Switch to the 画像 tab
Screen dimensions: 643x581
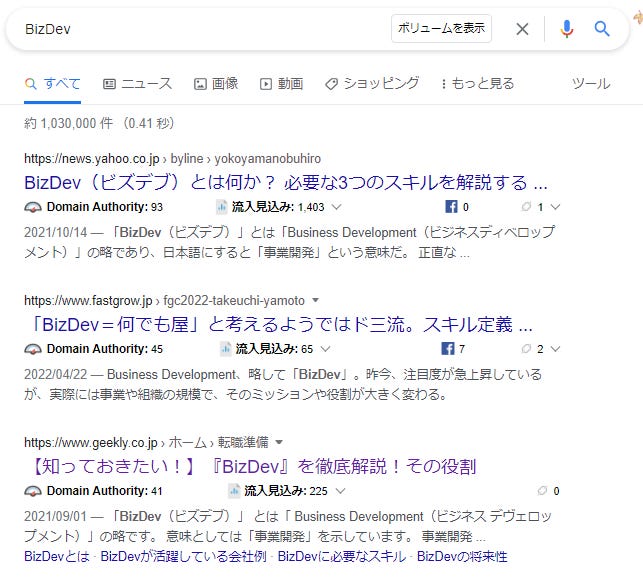(x=216, y=84)
